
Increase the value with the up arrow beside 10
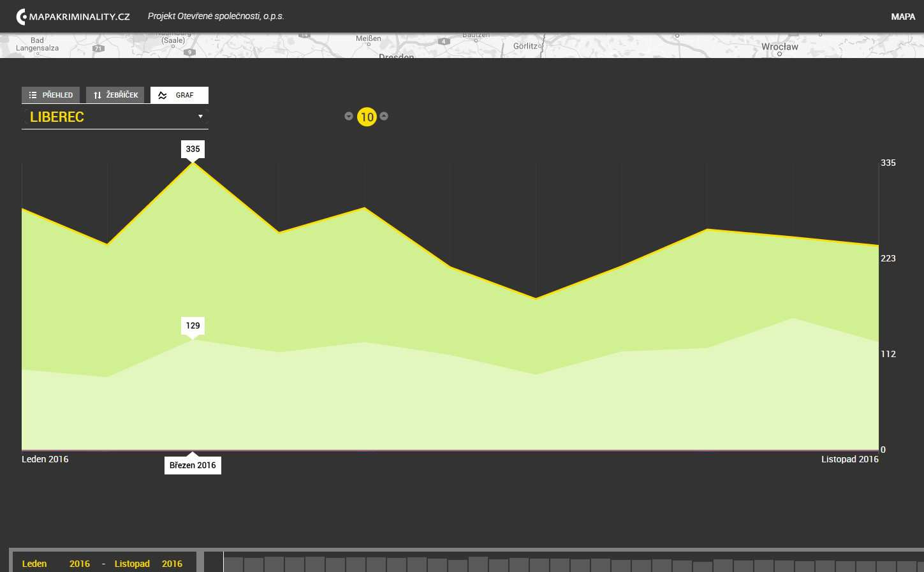(384, 116)
